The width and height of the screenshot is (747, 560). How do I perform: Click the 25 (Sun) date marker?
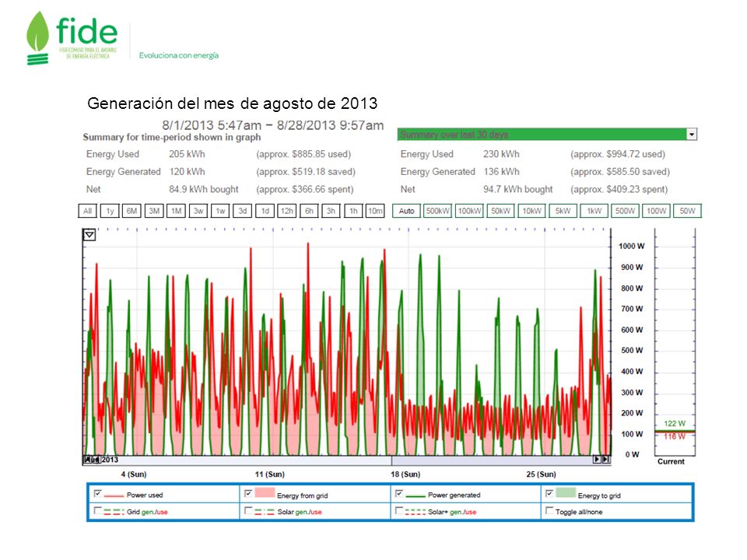542,474
